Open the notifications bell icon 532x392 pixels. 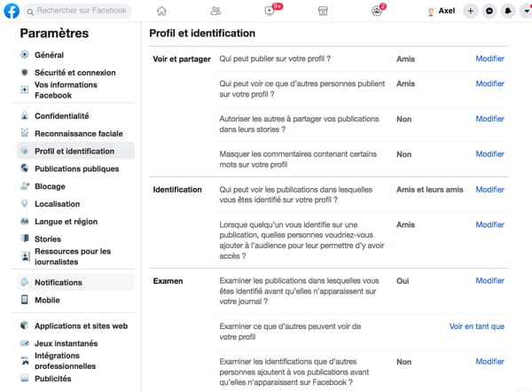(x=508, y=12)
